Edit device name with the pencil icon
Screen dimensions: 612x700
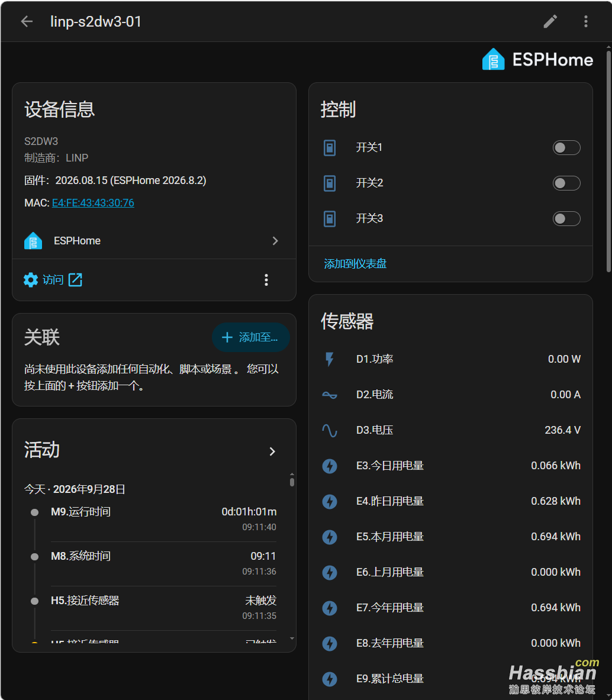point(550,21)
